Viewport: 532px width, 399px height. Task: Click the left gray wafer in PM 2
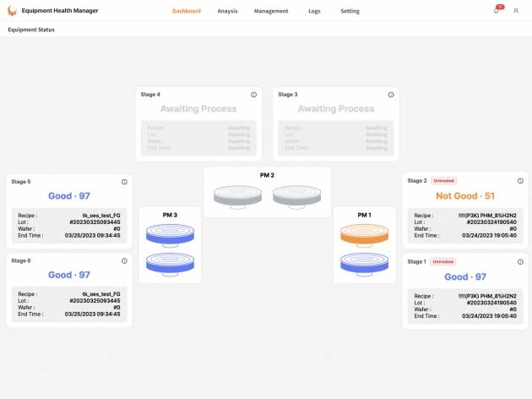click(x=237, y=196)
